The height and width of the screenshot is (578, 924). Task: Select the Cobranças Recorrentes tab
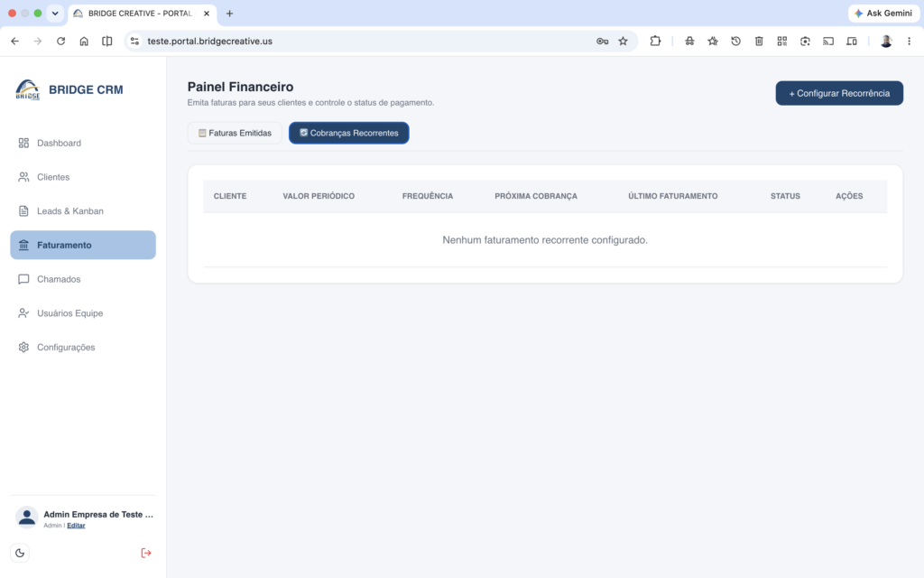point(349,133)
